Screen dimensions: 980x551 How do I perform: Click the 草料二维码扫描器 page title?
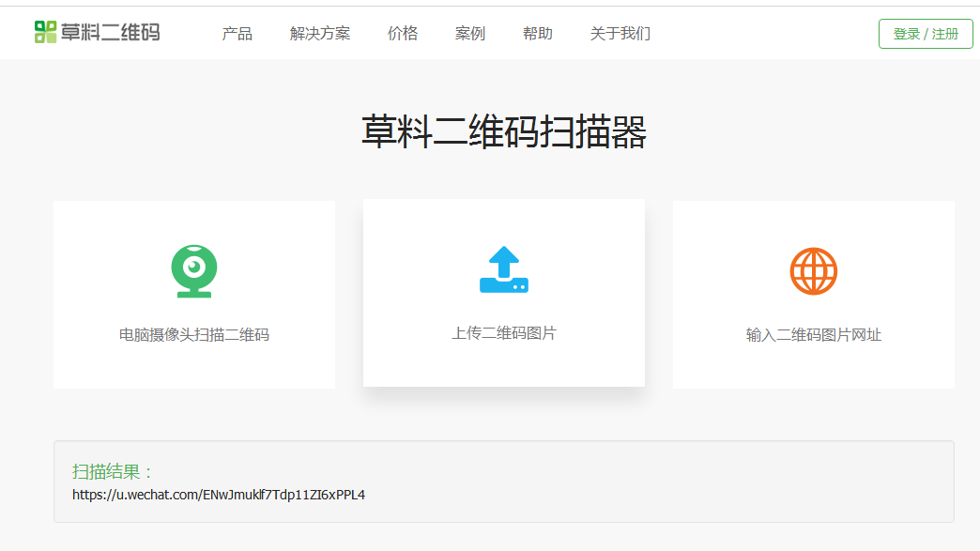(504, 131)
